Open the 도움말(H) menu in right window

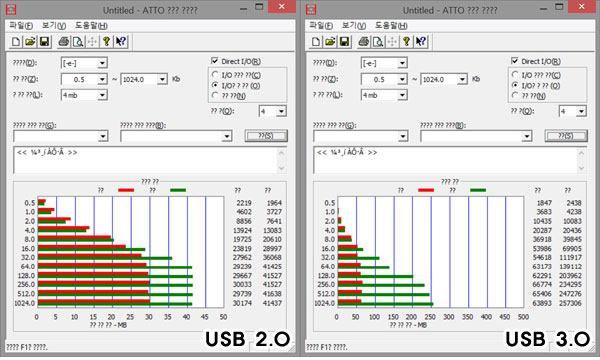pyautogui.click(x=391, y=26)
